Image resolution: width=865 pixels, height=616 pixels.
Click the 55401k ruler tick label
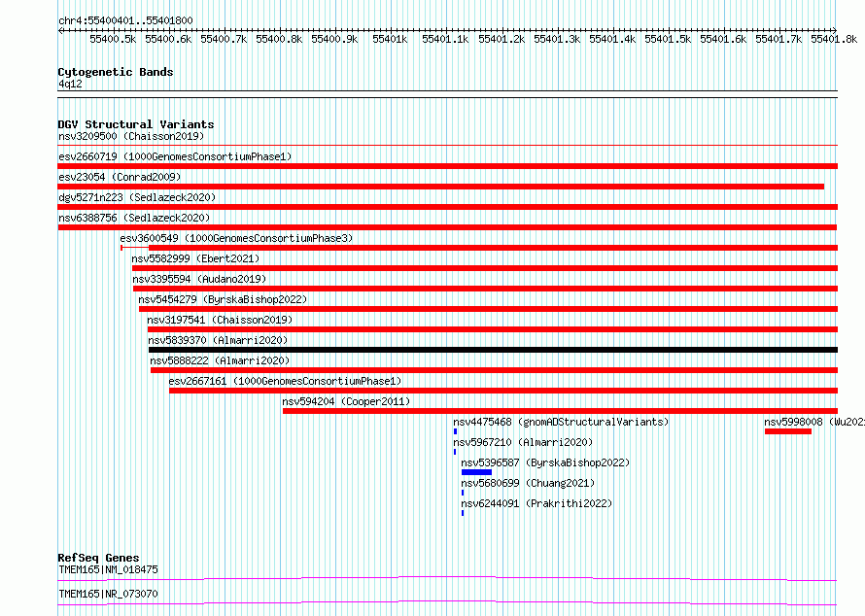coord(390,39)
